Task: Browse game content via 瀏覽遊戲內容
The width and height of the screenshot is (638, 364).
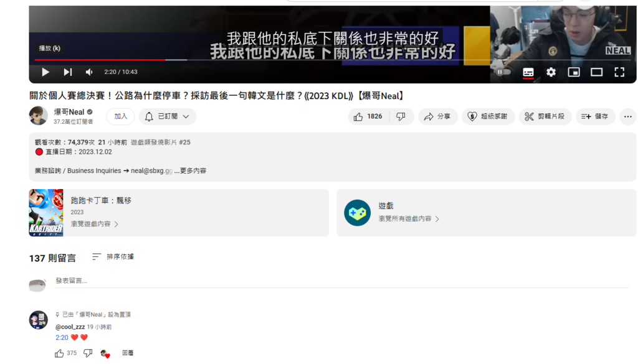Action: (x=95, y=224)
